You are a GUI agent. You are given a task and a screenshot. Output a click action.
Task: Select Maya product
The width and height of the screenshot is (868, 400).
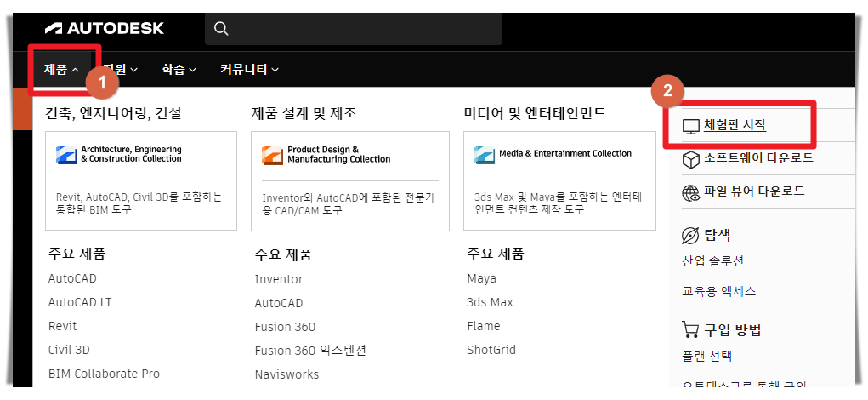(x=481, y=278)
